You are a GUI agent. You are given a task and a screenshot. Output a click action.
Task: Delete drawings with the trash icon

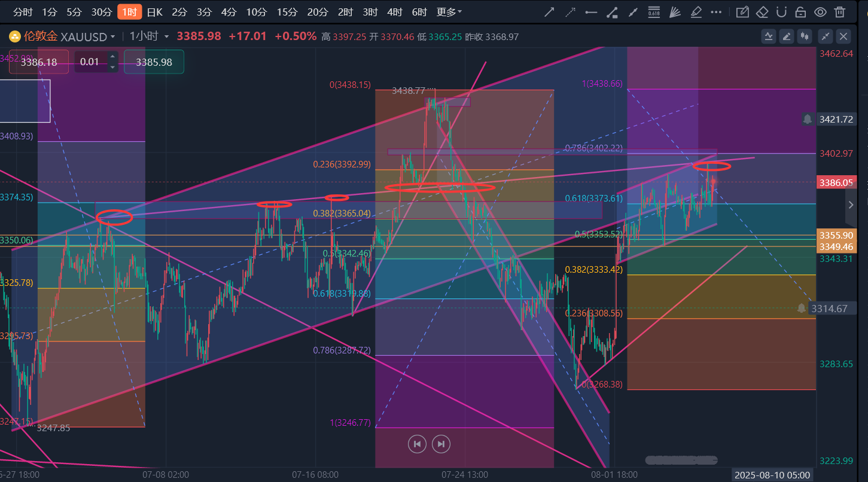pyautogui.click(x=840, y=12)
